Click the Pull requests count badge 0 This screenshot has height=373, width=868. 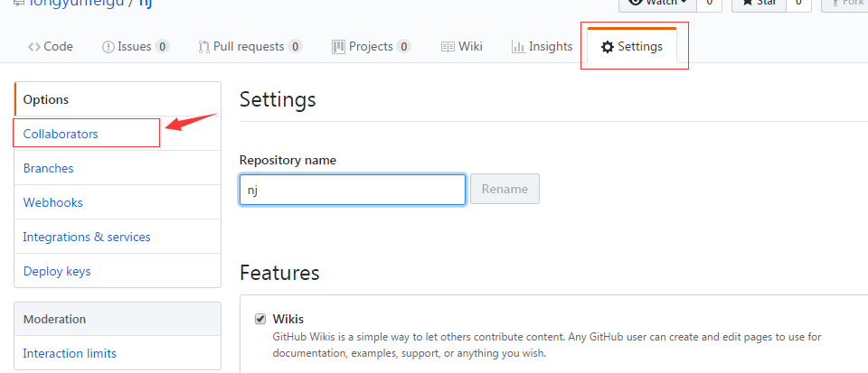pyautogui.click(x=295, y=47)
